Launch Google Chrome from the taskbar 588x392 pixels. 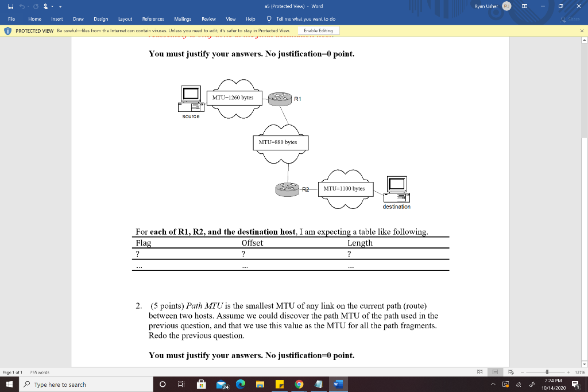(x=299, y=385)
